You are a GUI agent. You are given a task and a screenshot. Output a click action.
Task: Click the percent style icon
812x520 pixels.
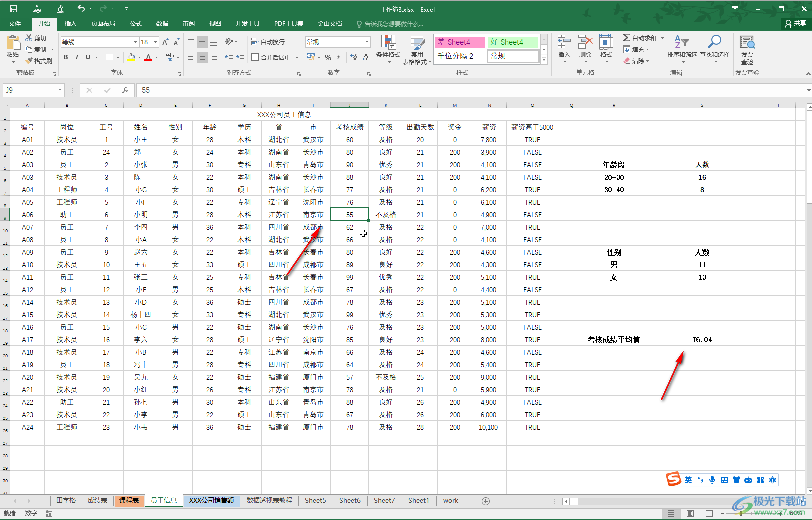[328, 58]
